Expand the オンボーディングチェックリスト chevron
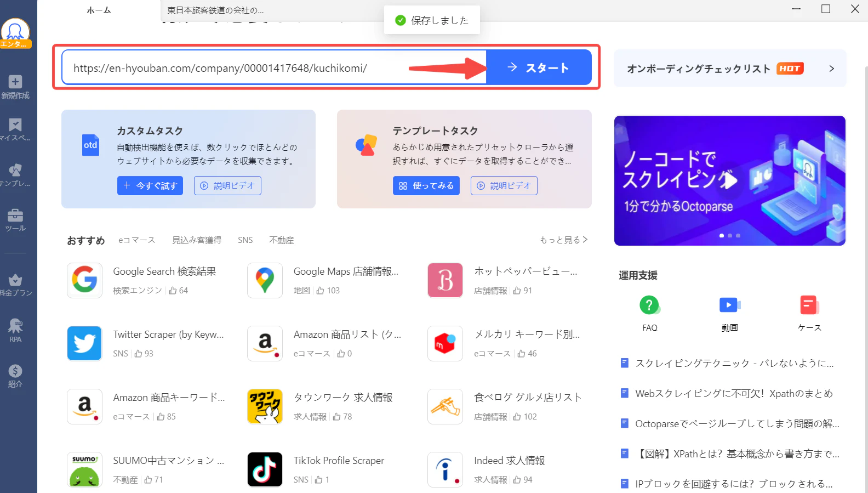The image size is (868, 493). click(x=831, y=69)
